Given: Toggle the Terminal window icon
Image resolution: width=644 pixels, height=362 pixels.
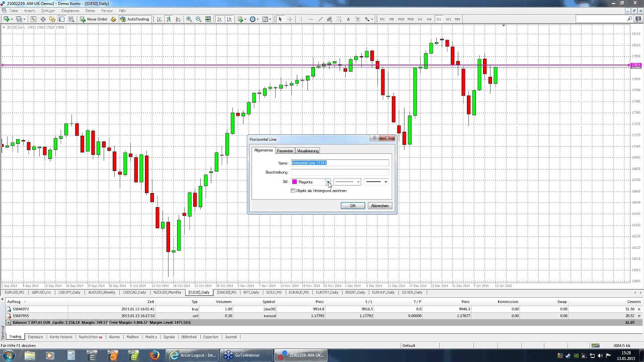Looking at the screenshot, I should pyautogui.click(x=61, y=19).
